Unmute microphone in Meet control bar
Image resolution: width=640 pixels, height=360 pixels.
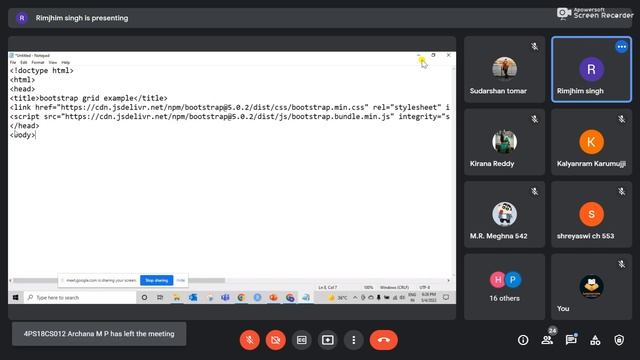[x=249, y=340]
